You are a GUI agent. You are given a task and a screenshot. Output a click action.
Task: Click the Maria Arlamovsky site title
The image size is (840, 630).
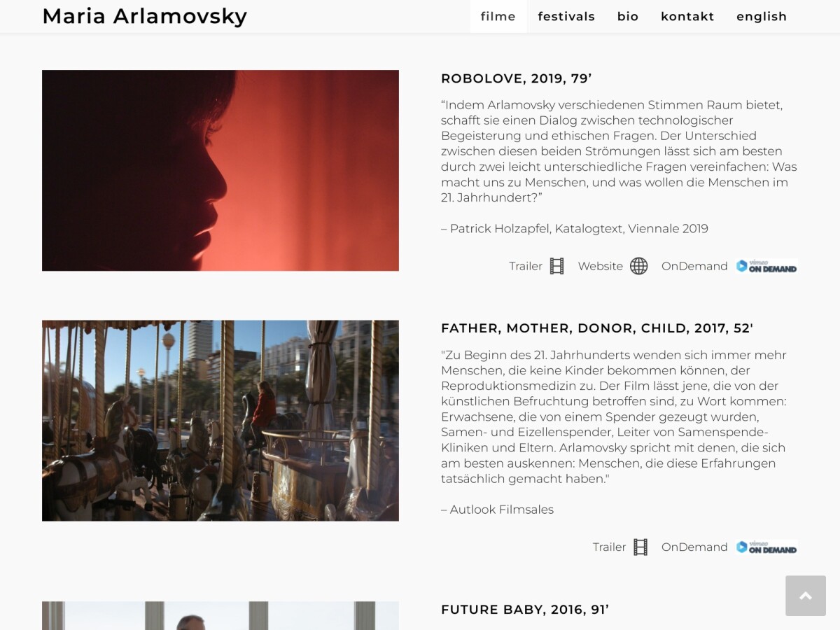click(145, 16)
